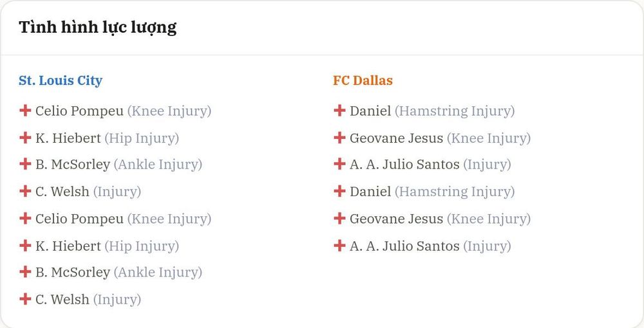Click the red cross beside second C. Welsh entry
This screenshot has width=644, height=328.
(x=25, y=299)
